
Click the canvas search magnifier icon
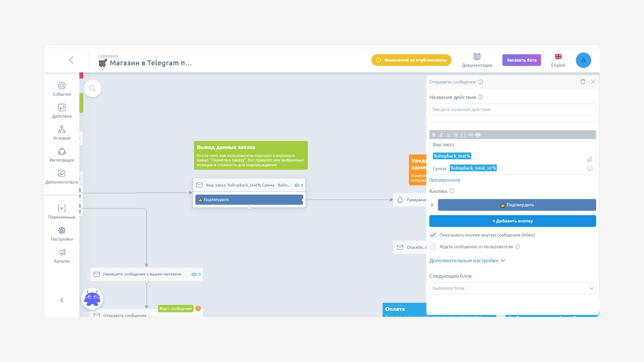(93, 88)
